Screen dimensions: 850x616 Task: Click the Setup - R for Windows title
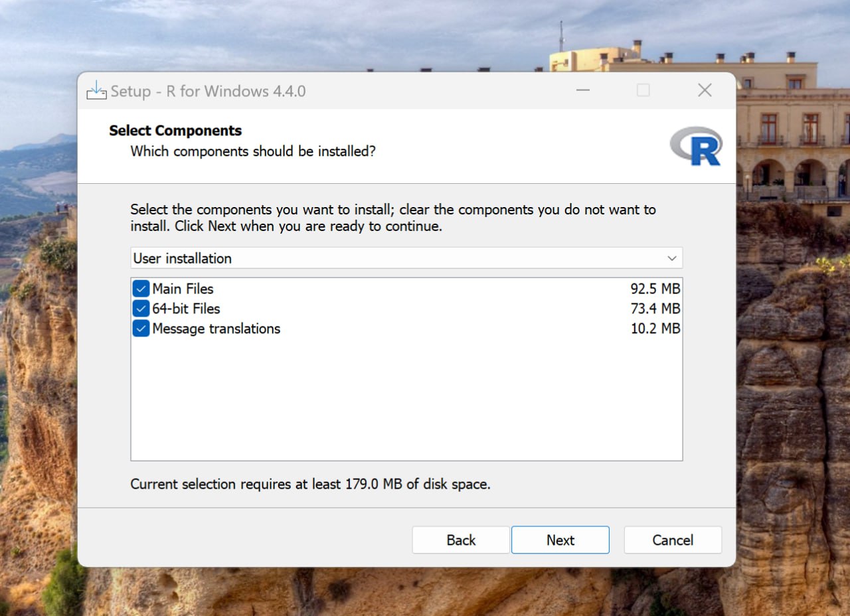click(x=208, y=91)
